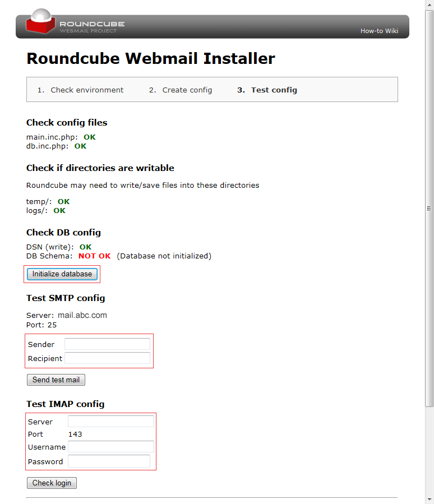
Task: Click the IMAP Password input field
Action: point(109,461)
